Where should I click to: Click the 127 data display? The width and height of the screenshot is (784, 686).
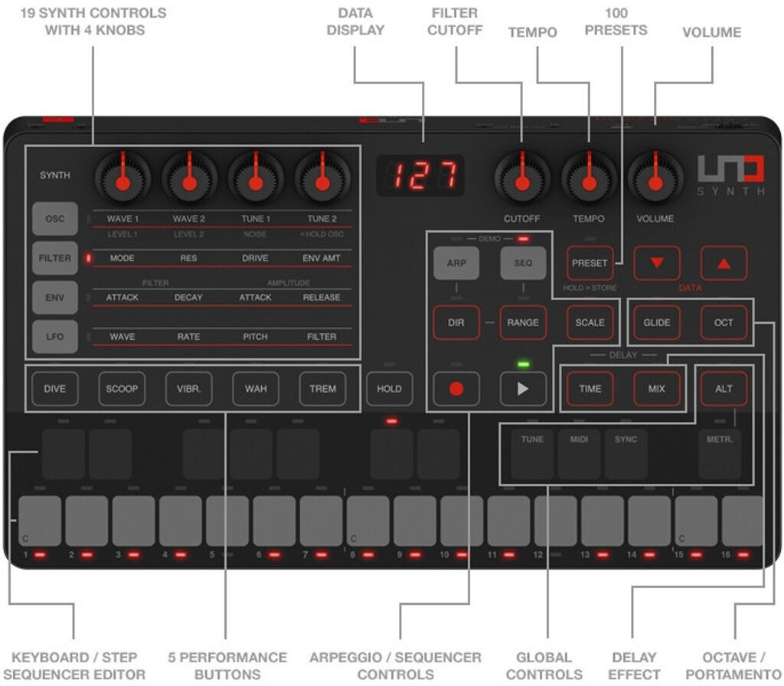(x=420, y=176)
